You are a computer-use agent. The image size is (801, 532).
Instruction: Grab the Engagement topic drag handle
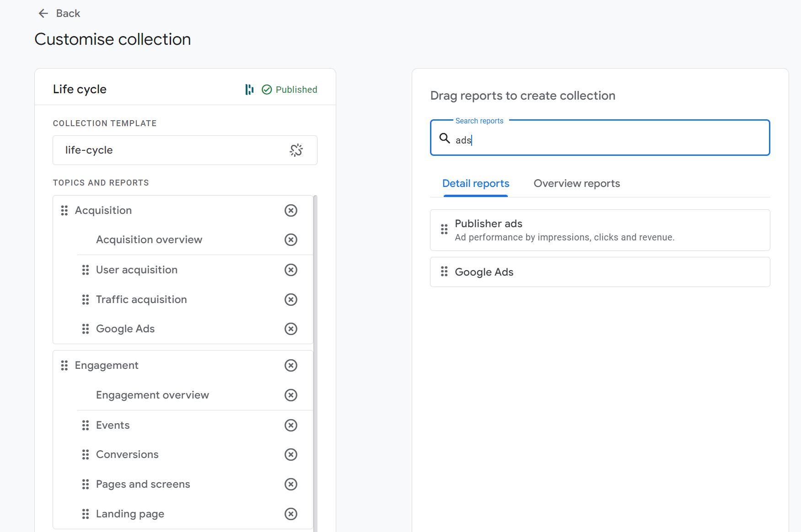coord(65,365)
